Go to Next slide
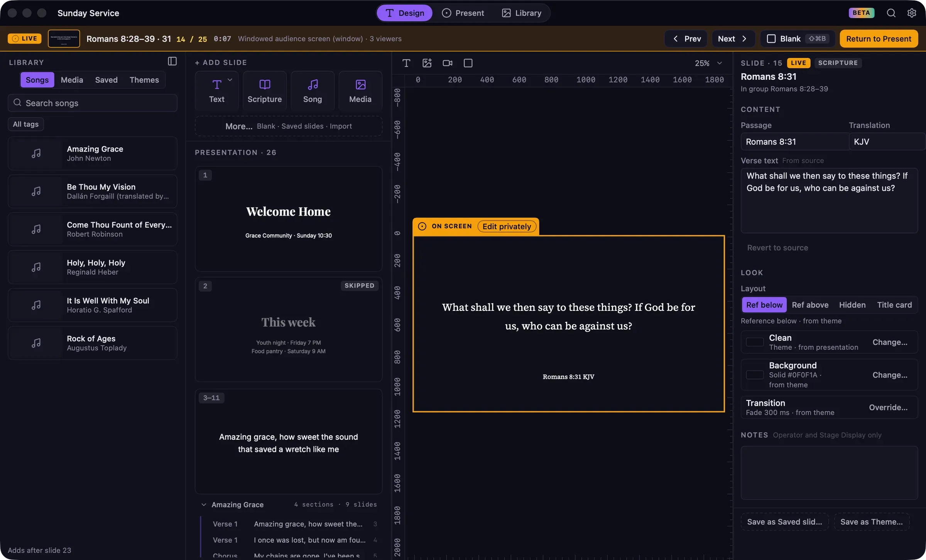Viewport: 926px width, 560px height. pyautogui.click(x=733, y=39)
